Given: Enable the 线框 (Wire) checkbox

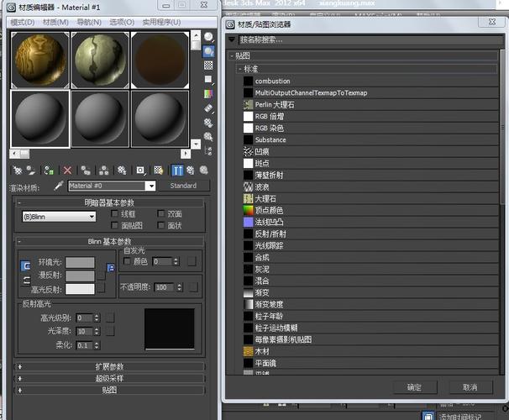Looking at the screenshot, I should tap(115, 214).
